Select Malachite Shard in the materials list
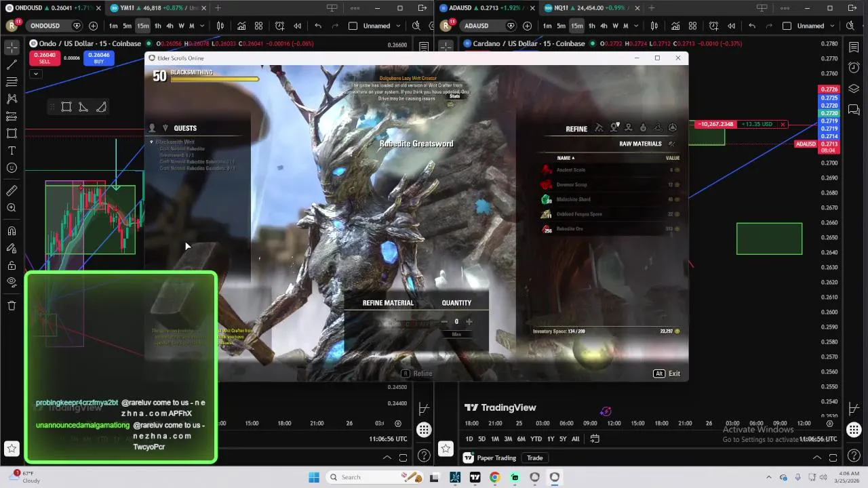 (x=610, y=199)
